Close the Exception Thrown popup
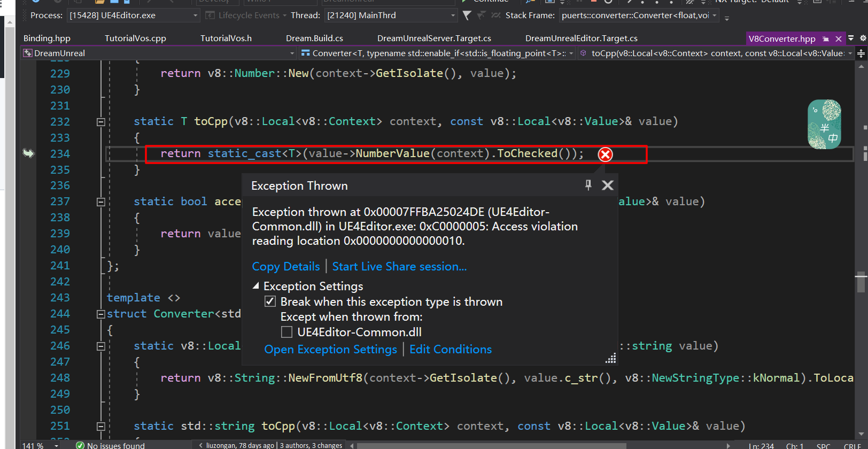 tap(608, 185)
